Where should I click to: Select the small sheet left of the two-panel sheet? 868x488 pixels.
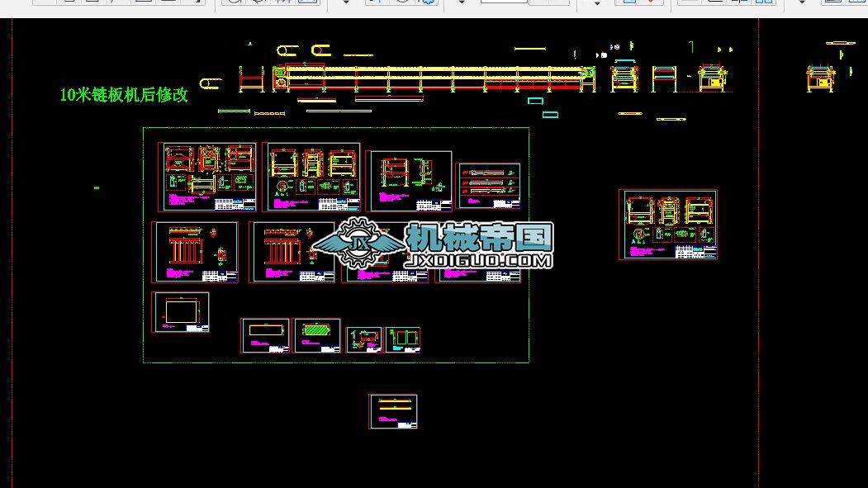coord(364,339)
